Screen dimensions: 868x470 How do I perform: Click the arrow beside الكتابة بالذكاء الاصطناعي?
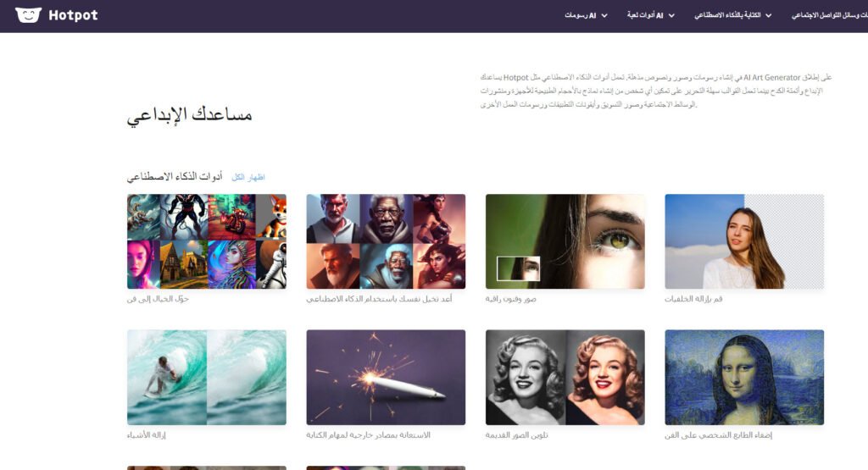[768, 15]
